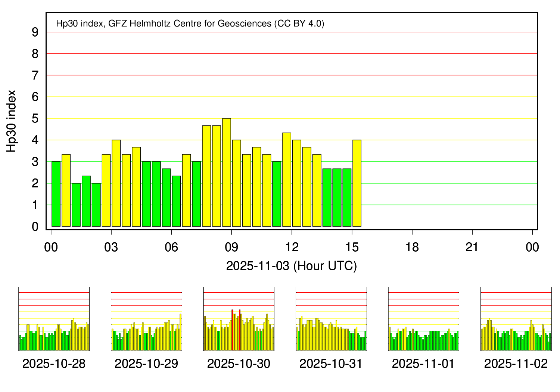Select the 2025-11-02 thumbnail chart
Image resolution: width=560 pixels, height=392 pixels.
point(516,319)
